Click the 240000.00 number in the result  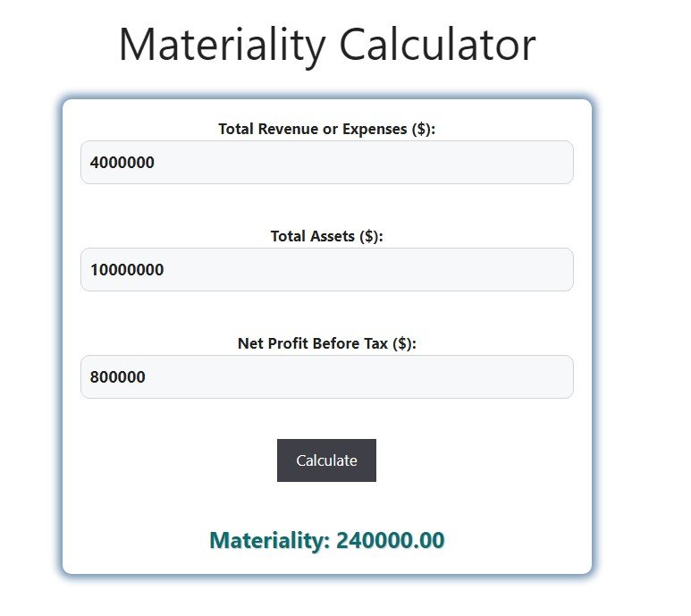coord(390,541)
